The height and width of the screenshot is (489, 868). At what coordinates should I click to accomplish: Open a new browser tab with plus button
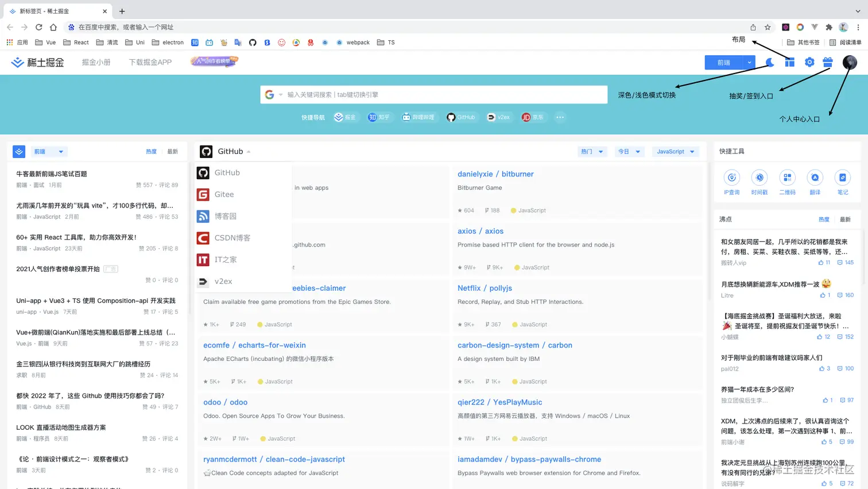click(x=122, y=11)
